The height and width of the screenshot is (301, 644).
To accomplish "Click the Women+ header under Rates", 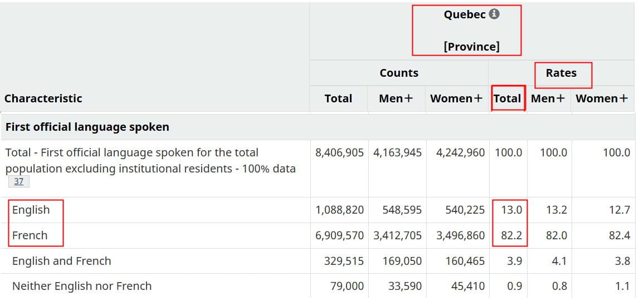I will click(602, 98).
